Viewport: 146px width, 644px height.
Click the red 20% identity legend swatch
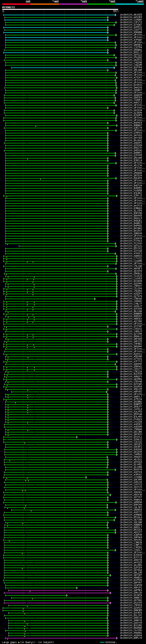pos(16,4)
